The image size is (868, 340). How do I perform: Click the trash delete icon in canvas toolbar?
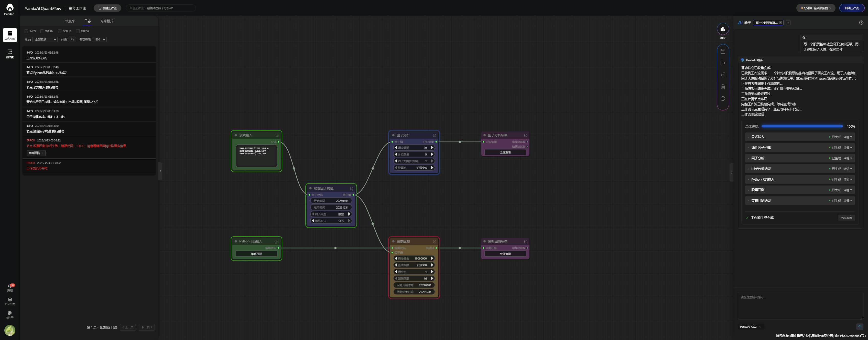point(723,87)
